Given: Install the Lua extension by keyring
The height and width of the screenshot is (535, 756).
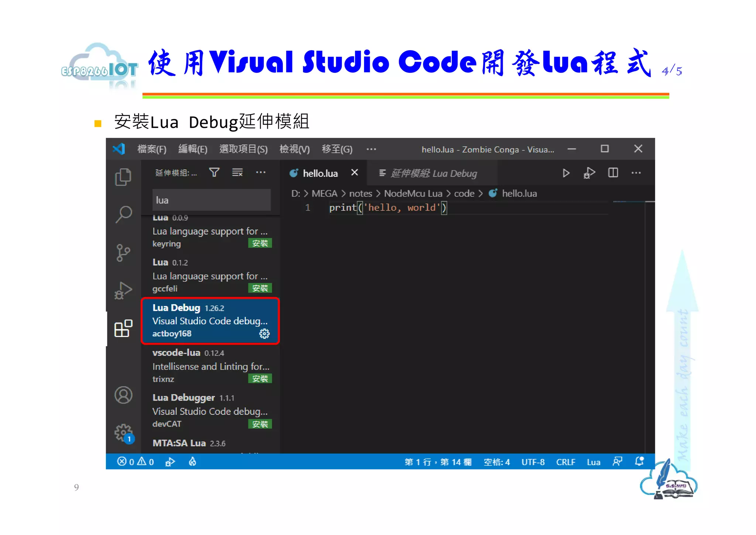Looking at the screenshot, I should point(260,243).
